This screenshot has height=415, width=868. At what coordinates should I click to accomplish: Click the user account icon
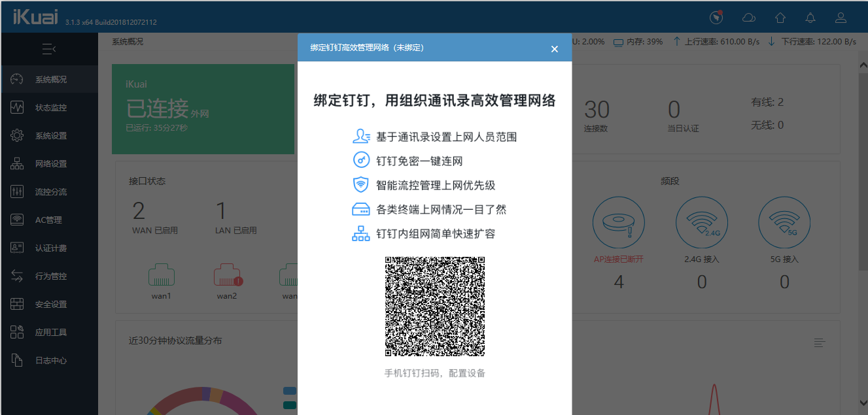(841, 18)
